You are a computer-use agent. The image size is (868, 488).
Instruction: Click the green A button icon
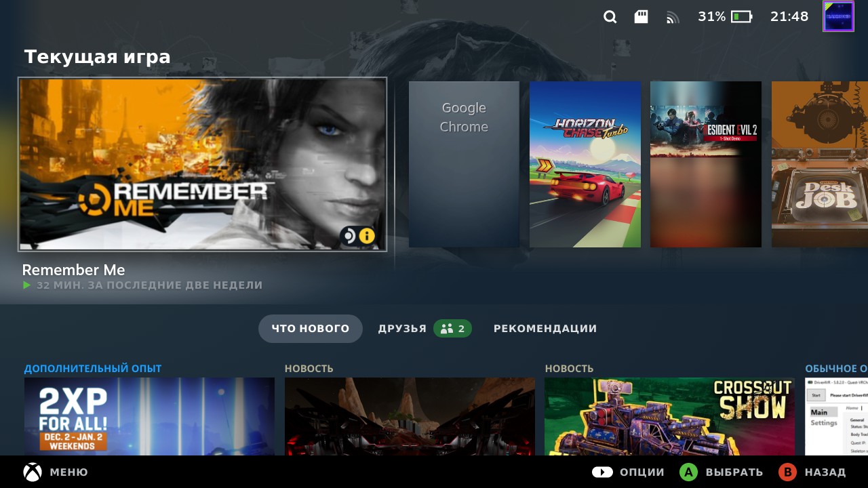click(x=689, y=472)
